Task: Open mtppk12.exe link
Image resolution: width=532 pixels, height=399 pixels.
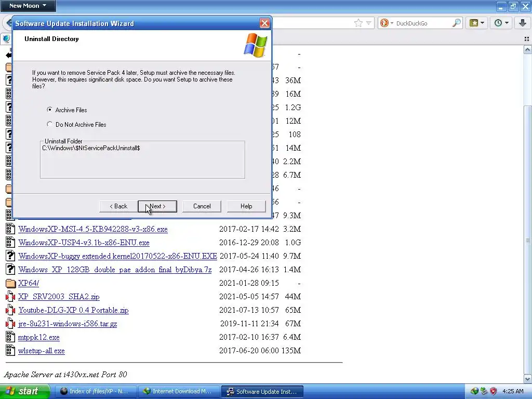Action: tap(38, 337)
